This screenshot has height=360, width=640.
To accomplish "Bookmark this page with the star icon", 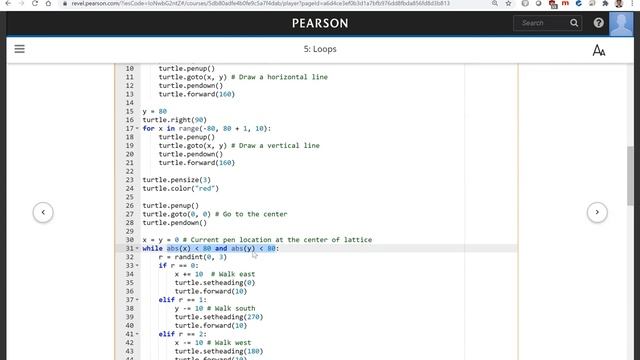I will click(x=508, y=3).
